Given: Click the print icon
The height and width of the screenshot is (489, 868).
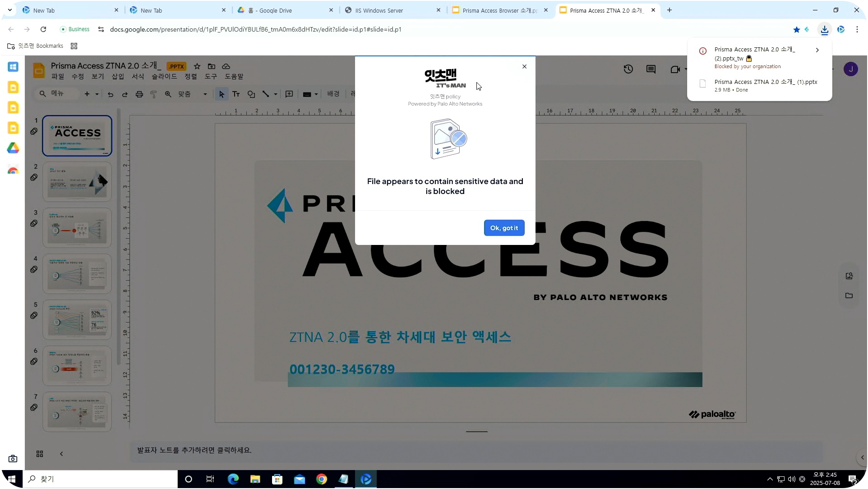Looking at the screenshot, I should click(x=139, y=94).
